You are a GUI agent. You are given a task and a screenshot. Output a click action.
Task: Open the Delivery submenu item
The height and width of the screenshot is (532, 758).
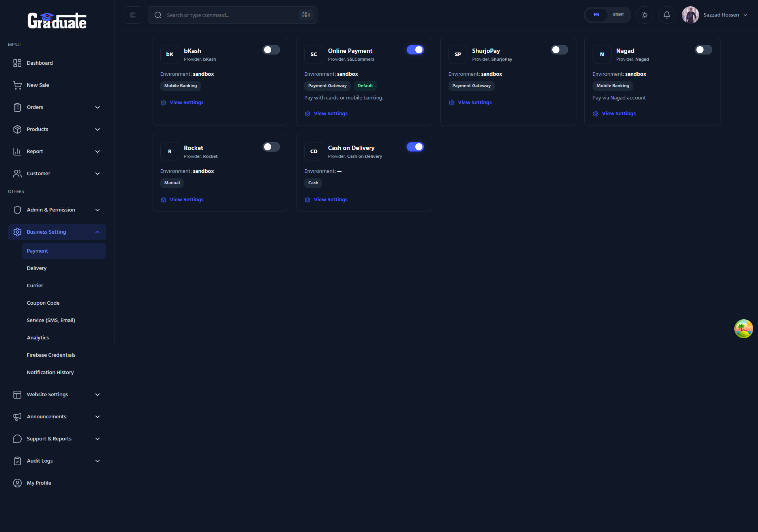(x=64, y=268)
